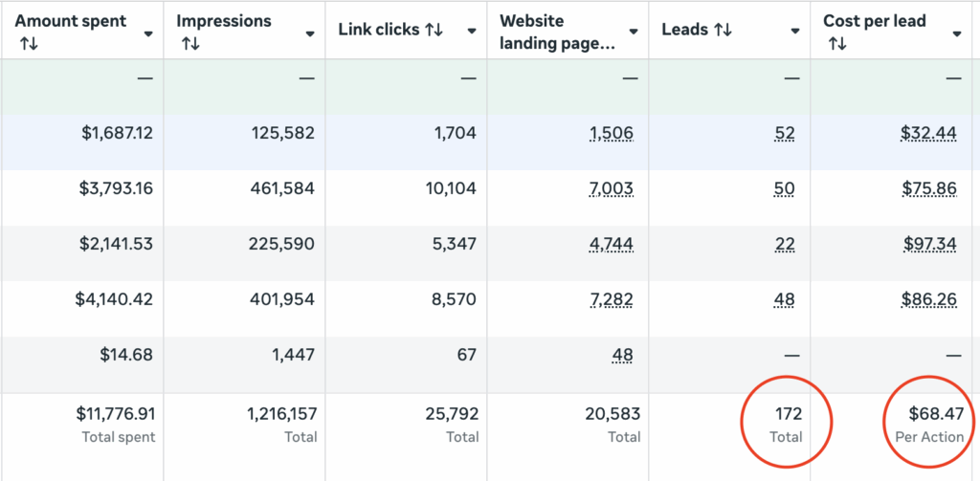Open the $32.44 cost per lead link
The width and height of the screenshot is (980, 481).
click(x=928, y=134)
